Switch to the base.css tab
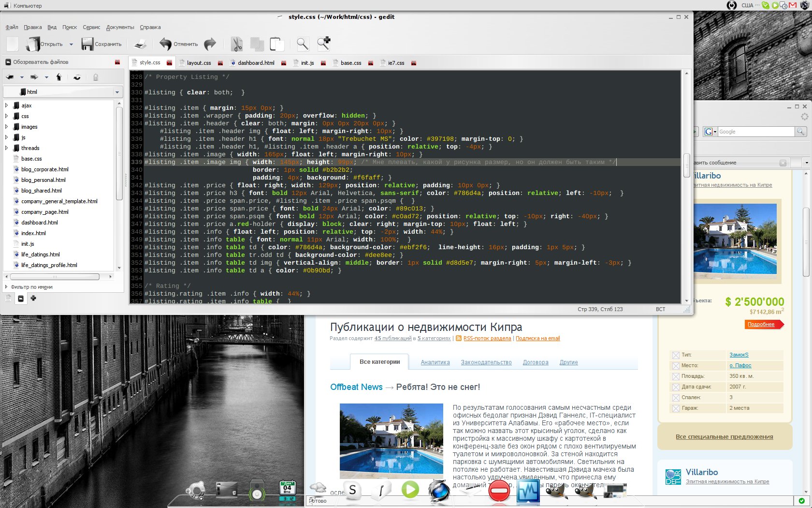 pyautogui.click(x=351, y=63)
